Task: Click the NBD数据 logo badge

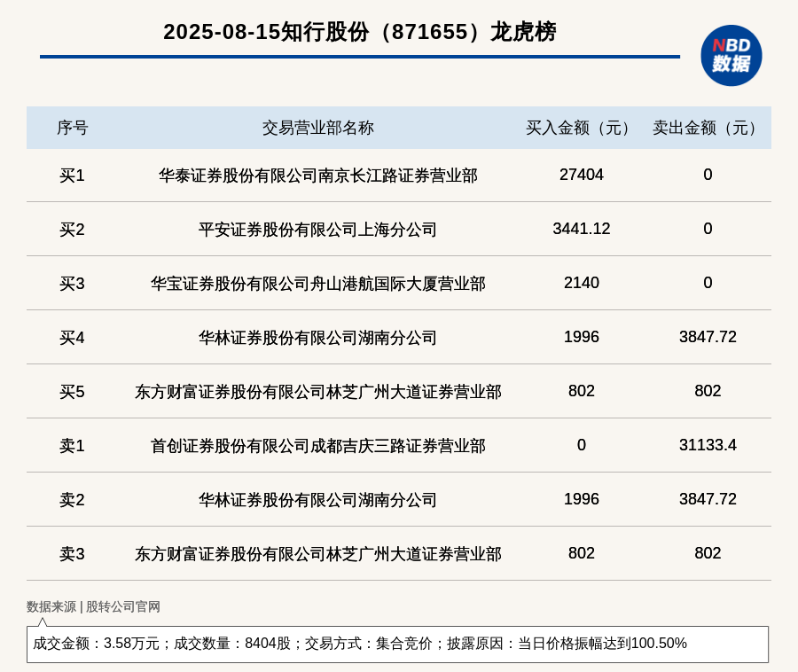Action: click(731, 56)
